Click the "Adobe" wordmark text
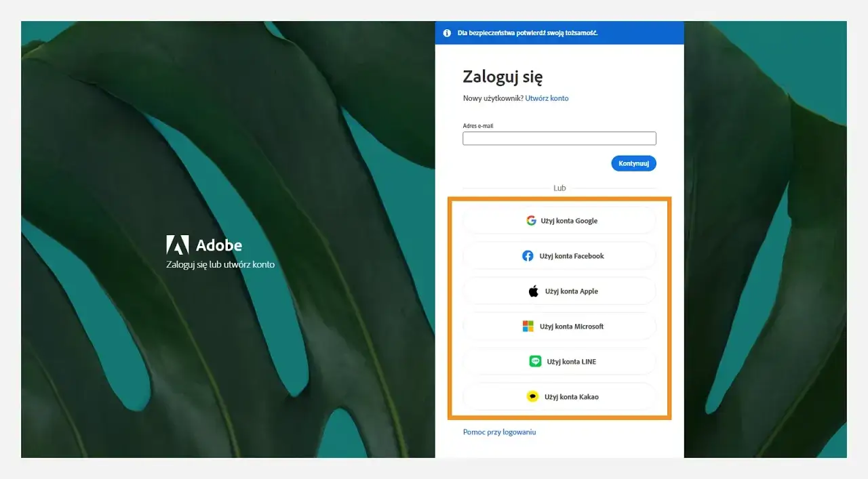Viewport: 868px width, 479px height. (218, 245)
